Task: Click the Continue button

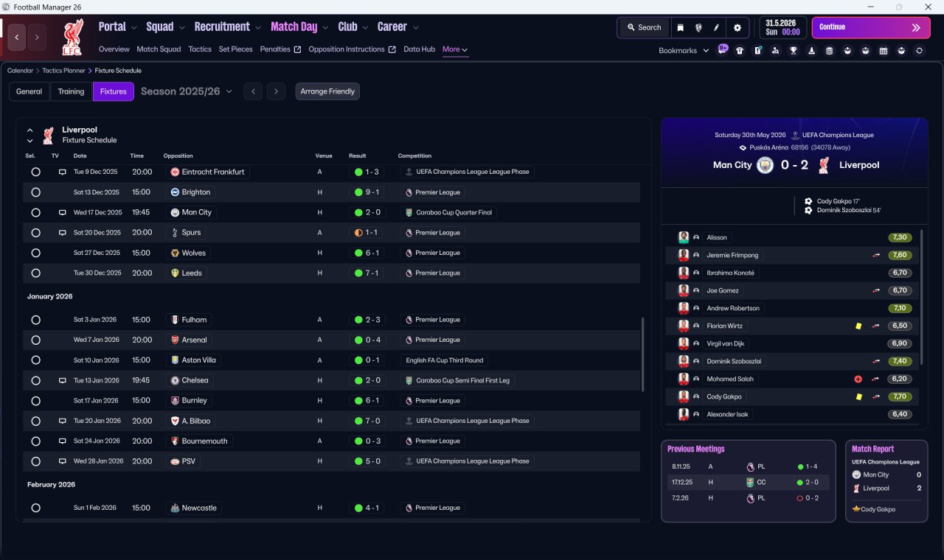Action: tap(871, 27)
